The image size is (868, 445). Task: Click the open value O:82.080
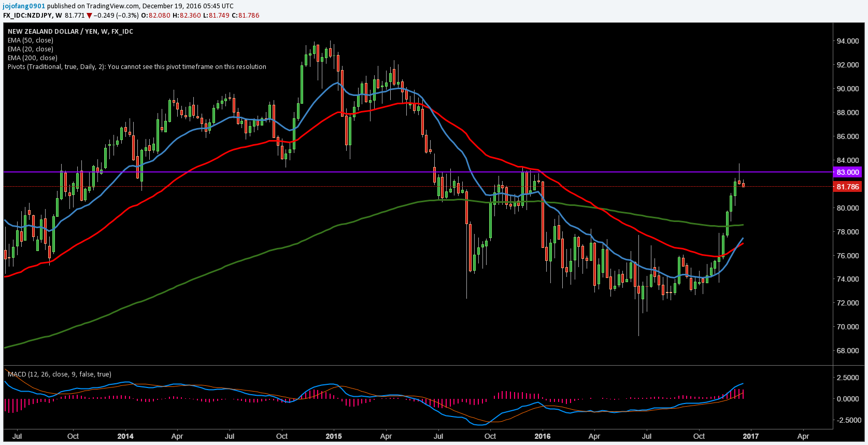tap(156, 16)
